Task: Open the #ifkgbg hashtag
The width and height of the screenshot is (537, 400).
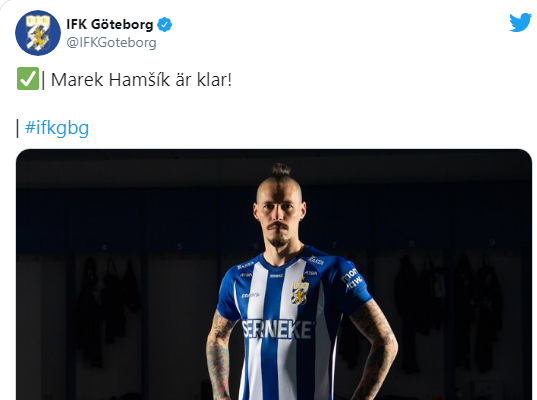Action: 57,128
